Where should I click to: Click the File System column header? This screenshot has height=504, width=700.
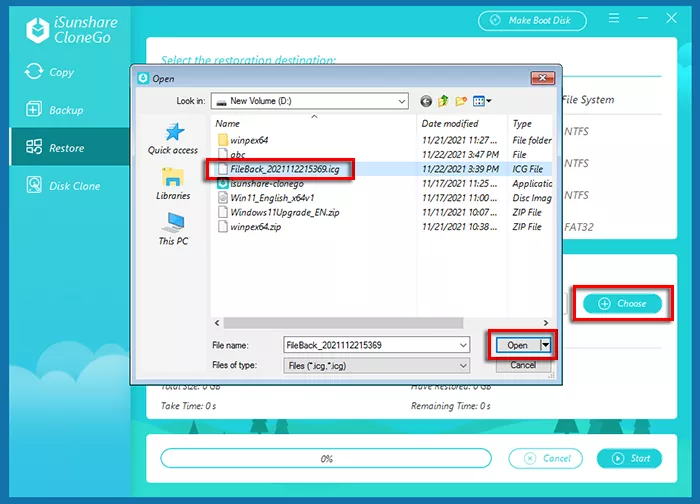pyautogui.click(x=588, y=100)
